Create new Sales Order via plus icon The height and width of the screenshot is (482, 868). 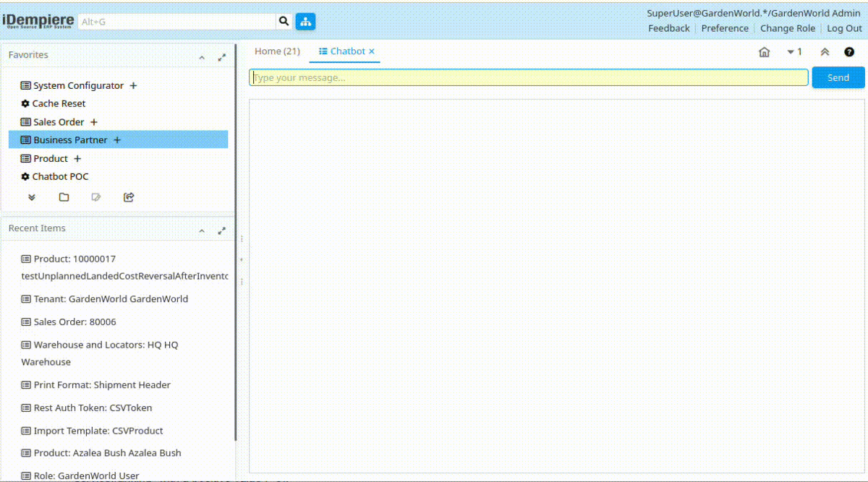point(94,122)
